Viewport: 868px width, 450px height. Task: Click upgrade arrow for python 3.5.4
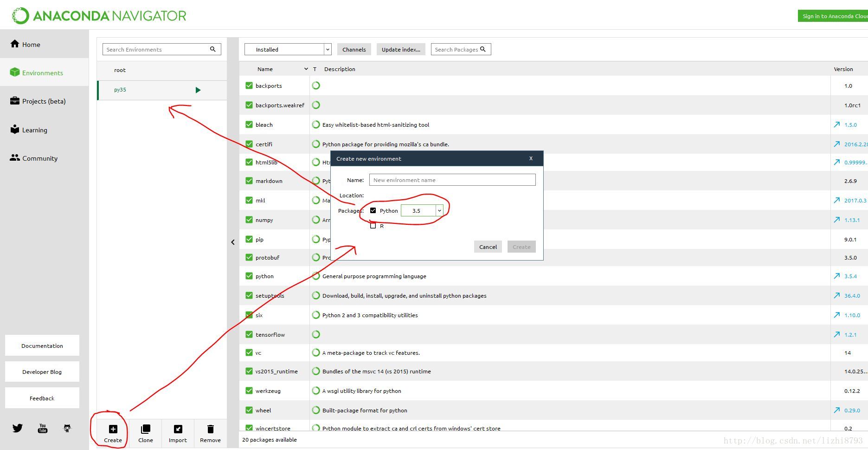pyautogui.click(x=837, y=276)
